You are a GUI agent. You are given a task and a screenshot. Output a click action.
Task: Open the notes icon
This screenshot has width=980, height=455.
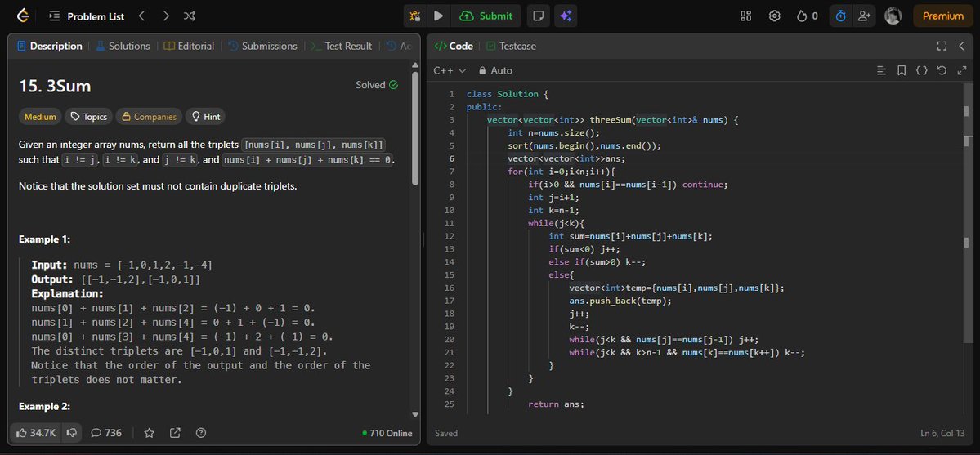click(538, 16)
